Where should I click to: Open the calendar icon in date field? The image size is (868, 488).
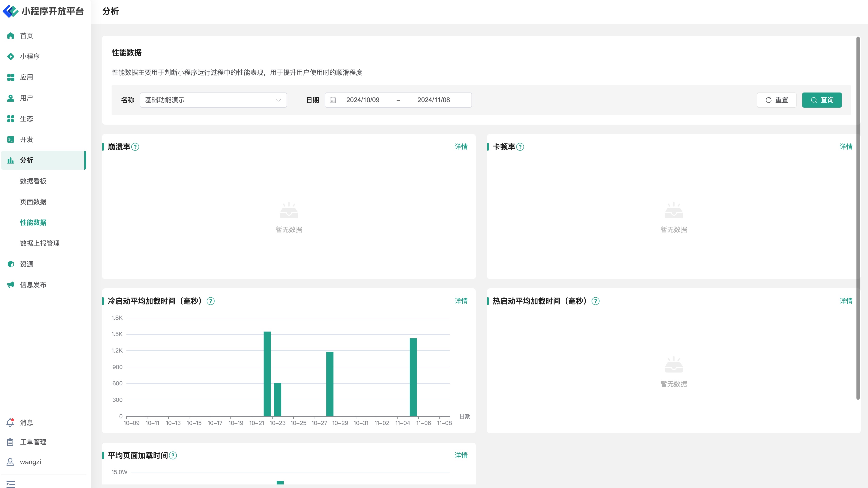click(x=333, y=100)
